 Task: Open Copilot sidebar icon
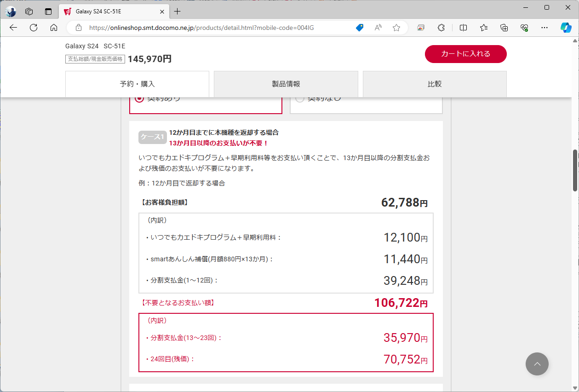point(566,28)
